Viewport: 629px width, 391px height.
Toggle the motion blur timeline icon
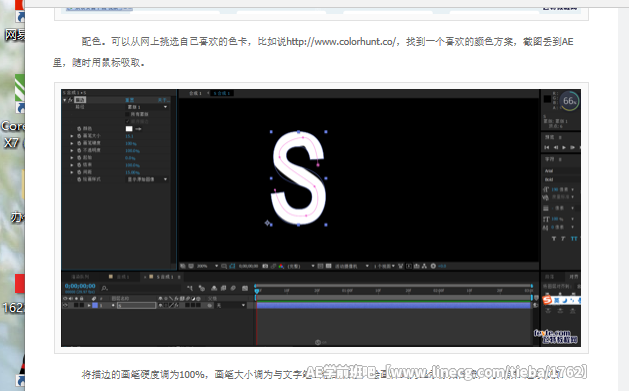click(233, 288)
